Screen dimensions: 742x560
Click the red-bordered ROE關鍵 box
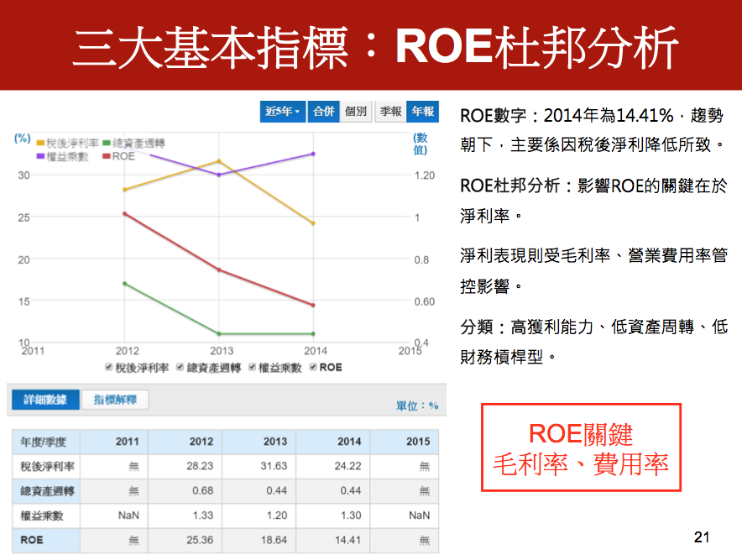580,447
